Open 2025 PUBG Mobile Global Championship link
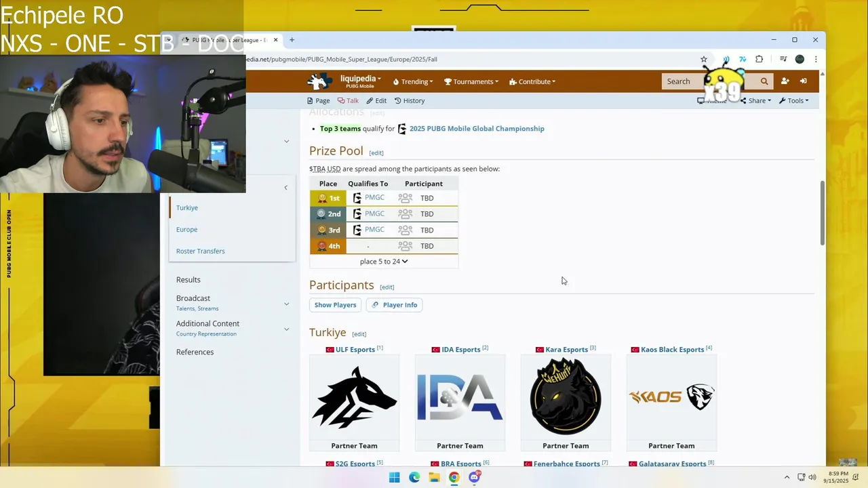 pos(477,129)
